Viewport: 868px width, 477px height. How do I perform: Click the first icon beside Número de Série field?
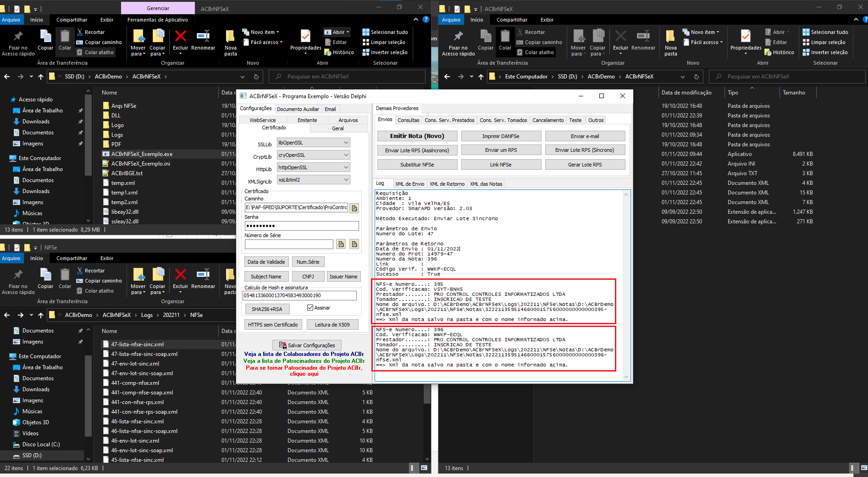(341, 244)
